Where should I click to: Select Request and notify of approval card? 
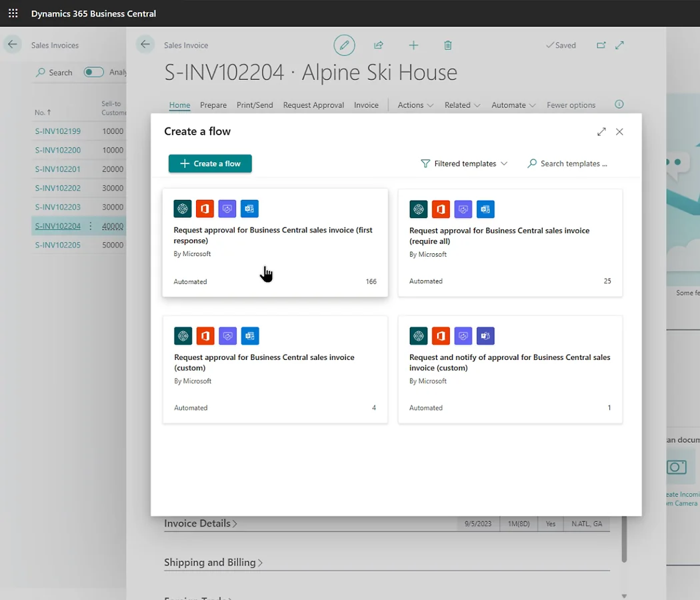click(x=510, y=369)
